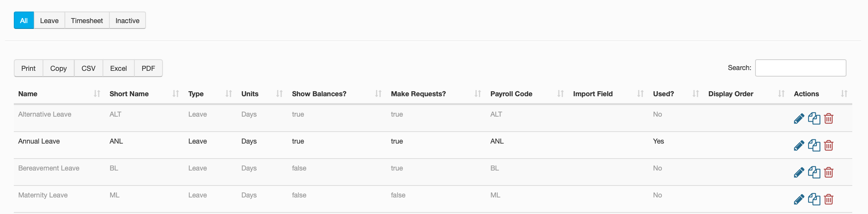
Task: Focus the Search input field
Action: coord(800,68)
